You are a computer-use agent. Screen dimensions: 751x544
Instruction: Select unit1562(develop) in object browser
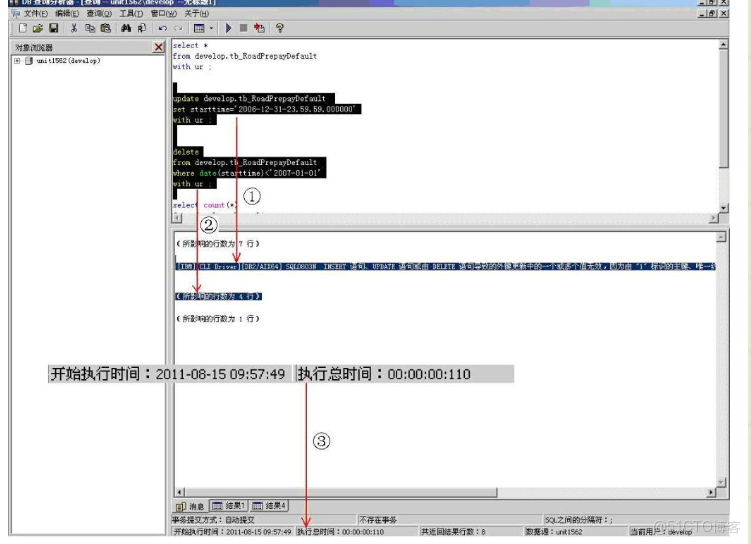click(x=68, y=61)
